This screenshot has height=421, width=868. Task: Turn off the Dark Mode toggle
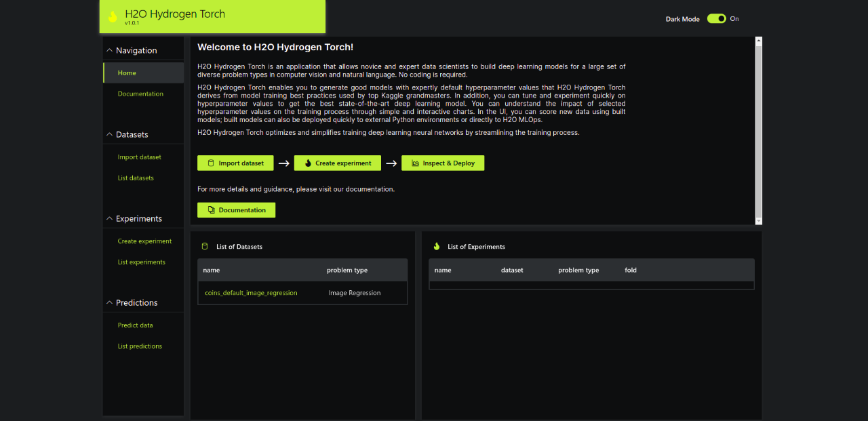[x=716, y=19]
